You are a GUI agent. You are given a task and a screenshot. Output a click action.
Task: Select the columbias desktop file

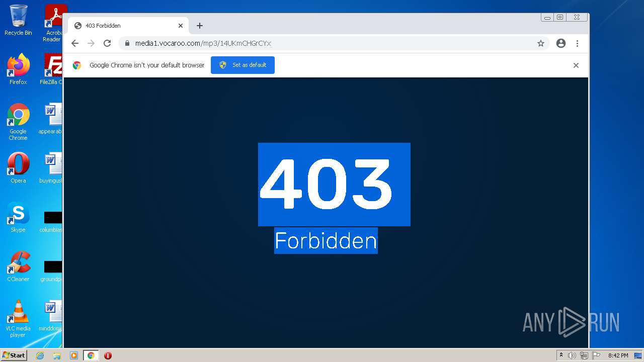click(52, 221)
